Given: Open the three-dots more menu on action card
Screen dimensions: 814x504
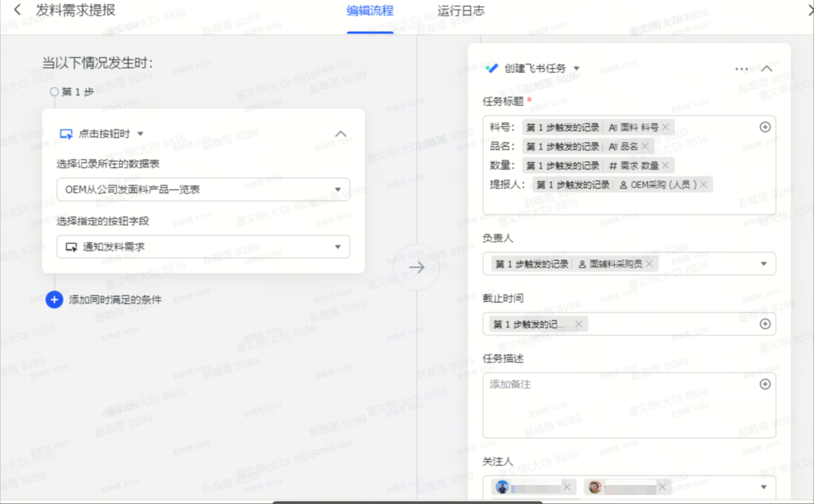Looking at the screenshot, I should tap(741, 69).
